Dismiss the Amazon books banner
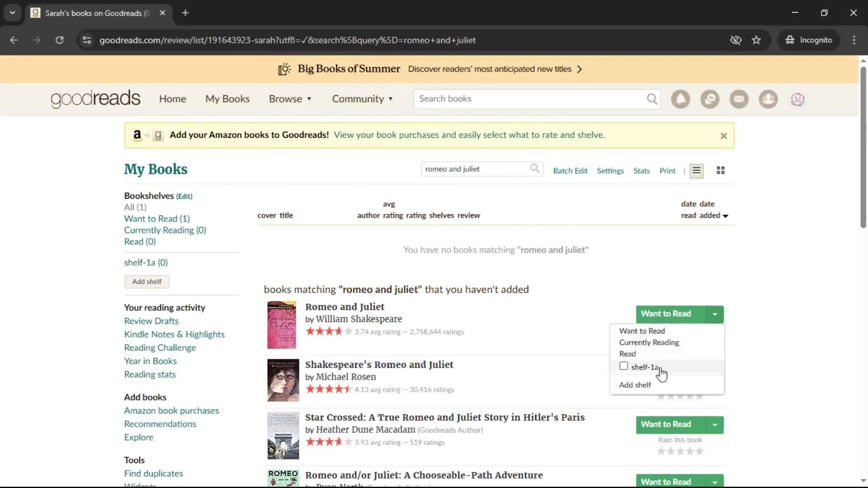Screen dimensions: 868x488 723,136
